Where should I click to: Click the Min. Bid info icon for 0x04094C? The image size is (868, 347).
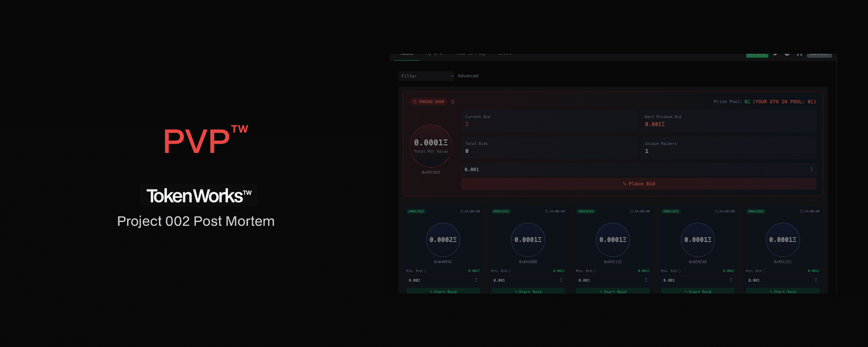point(425,271)
